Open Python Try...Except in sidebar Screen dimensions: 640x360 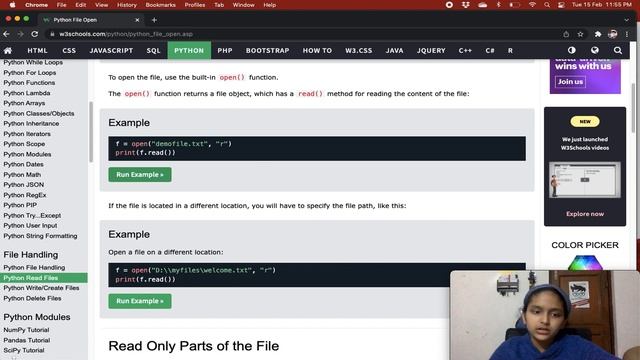pyautogui.click(x=32, y=216)
